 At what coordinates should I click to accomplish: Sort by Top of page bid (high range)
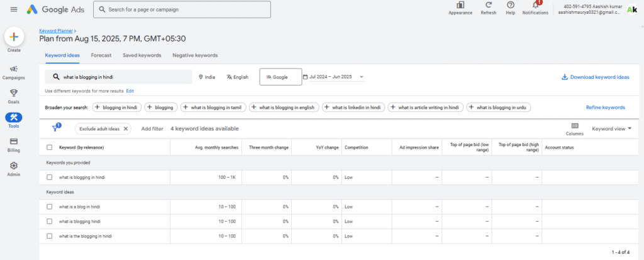519,147
